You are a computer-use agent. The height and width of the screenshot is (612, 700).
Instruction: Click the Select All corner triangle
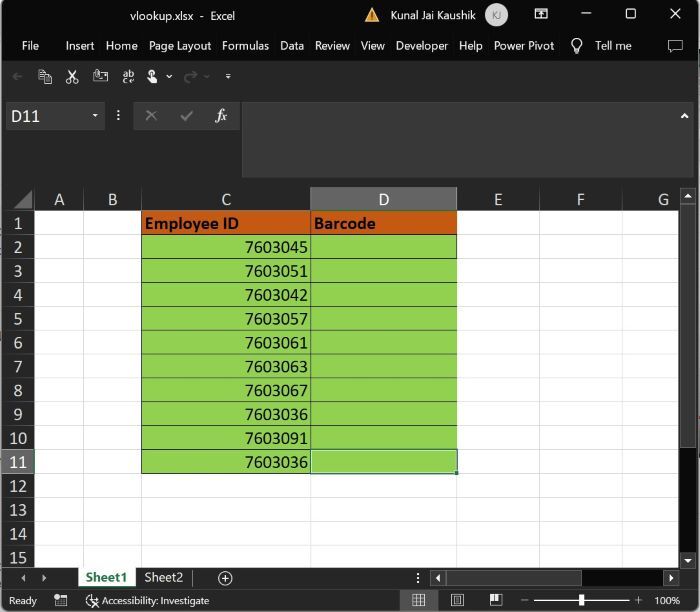(23, 200)
